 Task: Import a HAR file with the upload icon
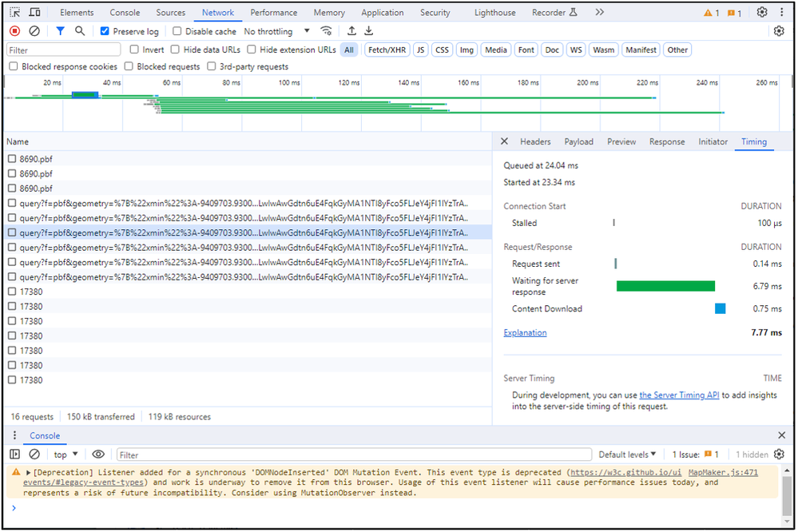coord(351,31)
